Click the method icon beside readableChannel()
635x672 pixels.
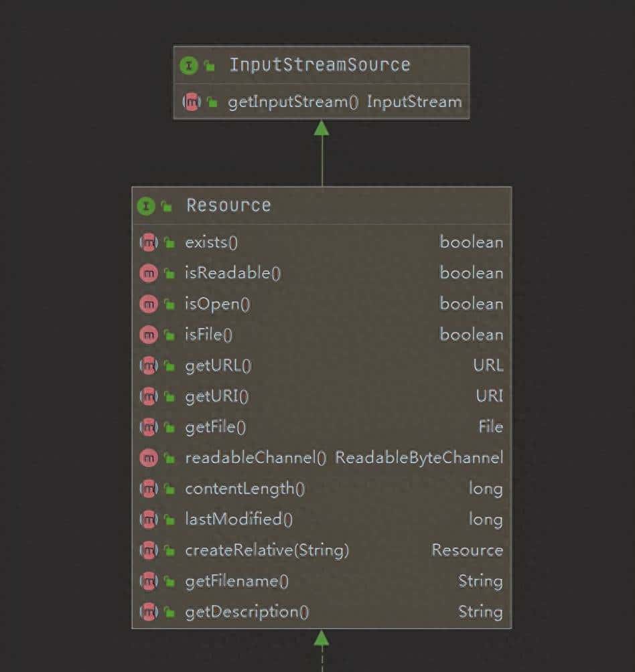click(148, 458)
